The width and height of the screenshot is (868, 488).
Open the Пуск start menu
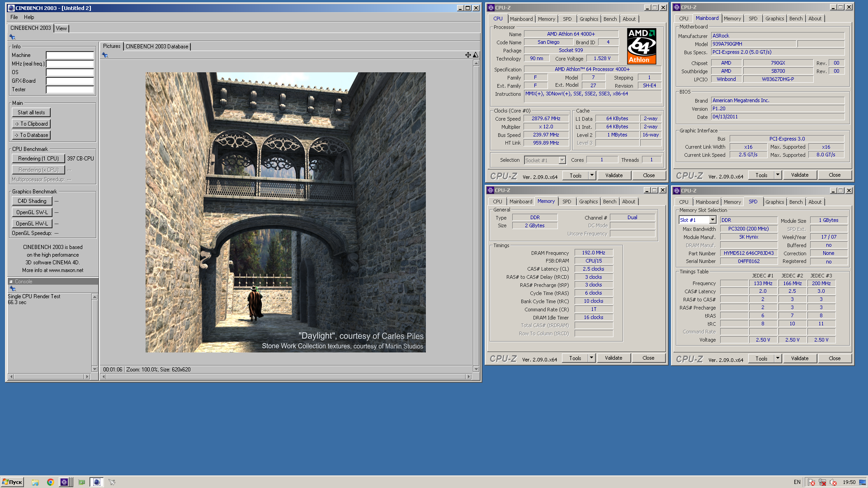tap(12, 482)
